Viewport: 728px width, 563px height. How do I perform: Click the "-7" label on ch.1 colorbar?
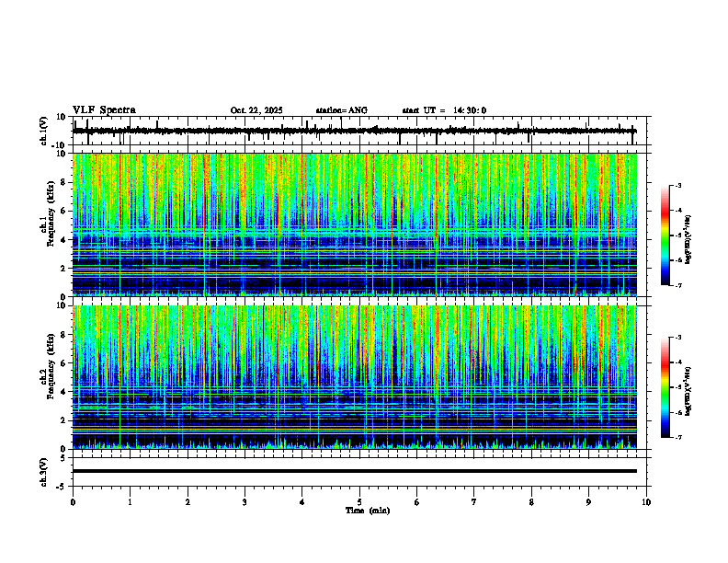pos(677,285)
